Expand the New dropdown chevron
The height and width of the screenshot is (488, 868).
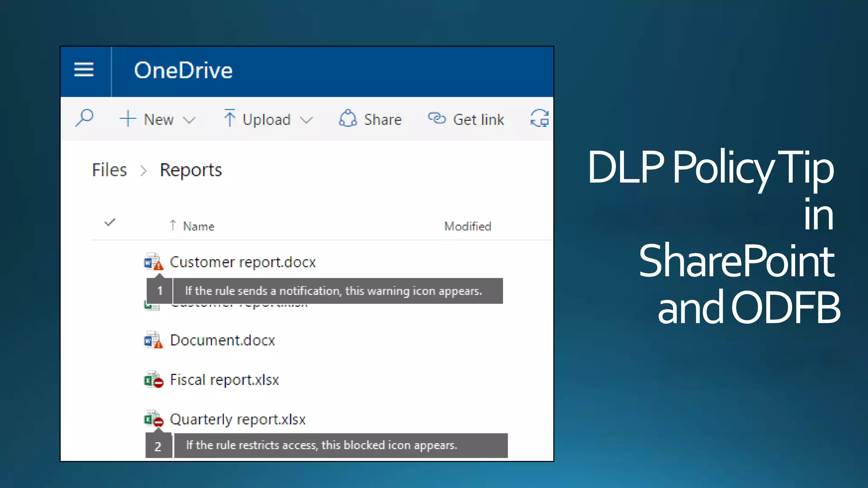click(x=189, y=121)
